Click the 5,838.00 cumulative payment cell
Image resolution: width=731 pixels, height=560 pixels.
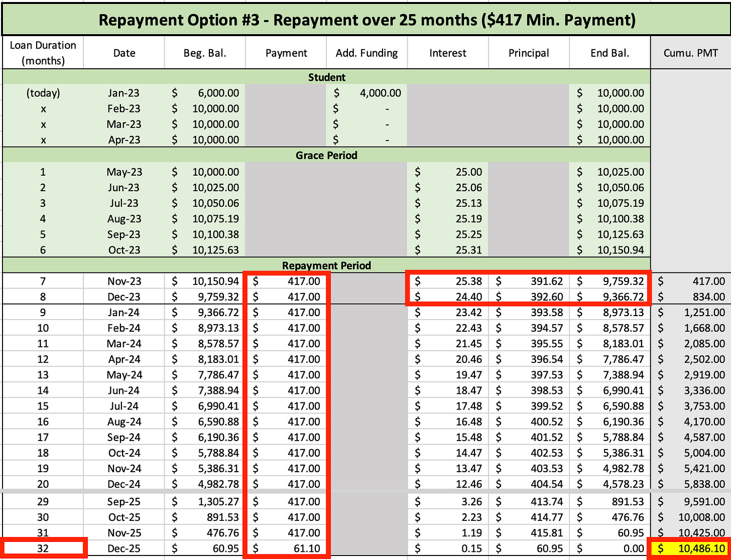pos(691,483)
